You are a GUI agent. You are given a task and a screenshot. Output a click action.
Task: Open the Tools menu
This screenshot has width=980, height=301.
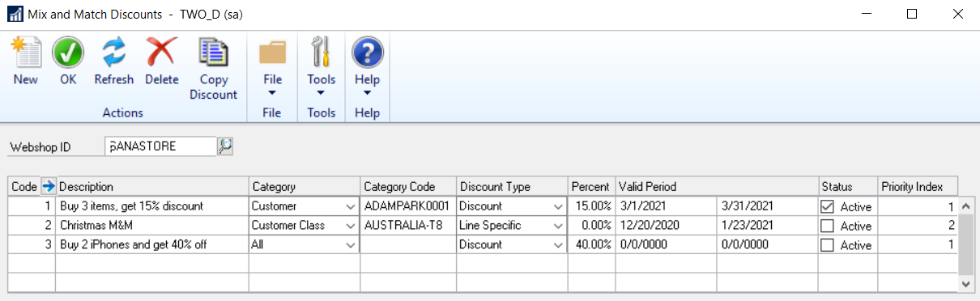click(x=322, y=66)
